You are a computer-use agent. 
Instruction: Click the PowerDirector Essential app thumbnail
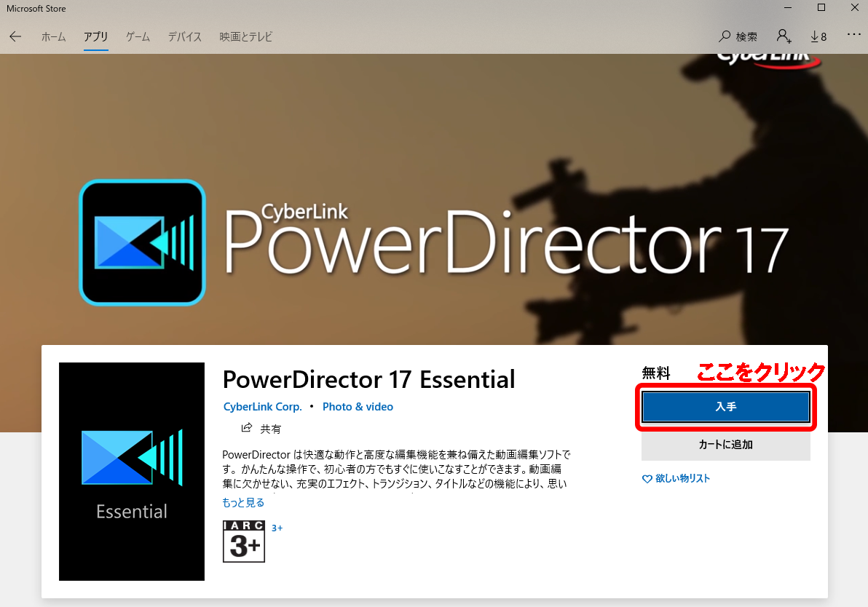[x=131, y=471]
